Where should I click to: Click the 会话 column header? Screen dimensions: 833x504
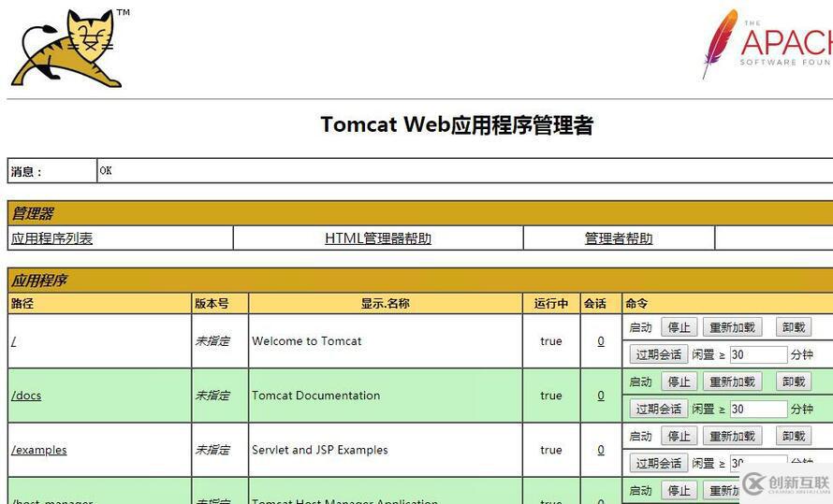point(595,304)
